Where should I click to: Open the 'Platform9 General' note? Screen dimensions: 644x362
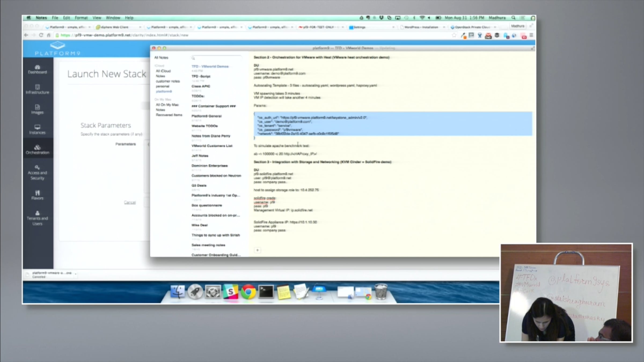tap(216, 118)
